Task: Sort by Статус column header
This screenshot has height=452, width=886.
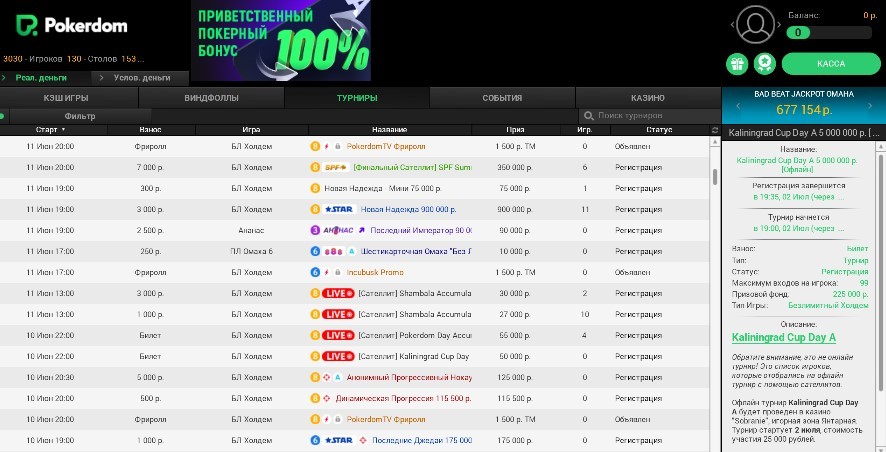Action: pyautogui.click(x=659, y=130)
